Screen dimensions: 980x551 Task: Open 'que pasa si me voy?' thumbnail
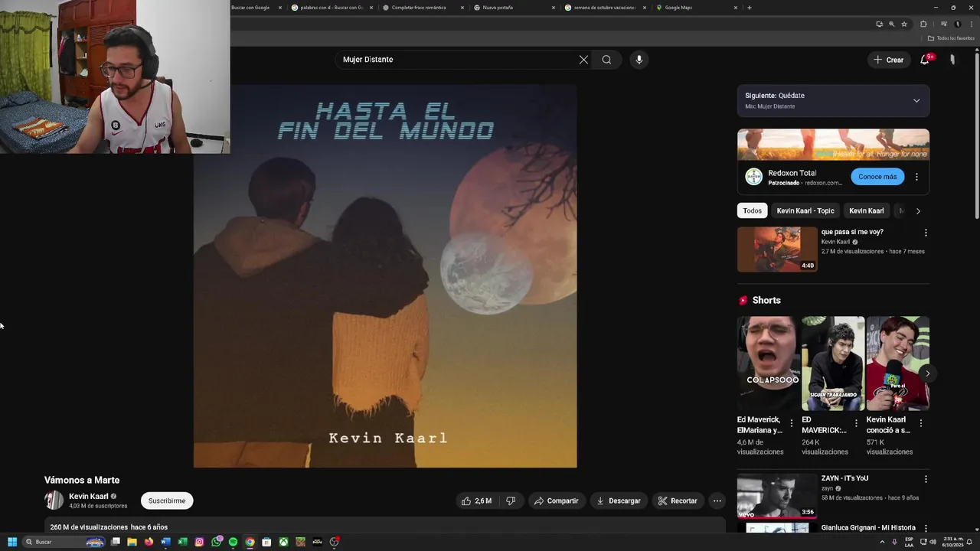[777, 249]
